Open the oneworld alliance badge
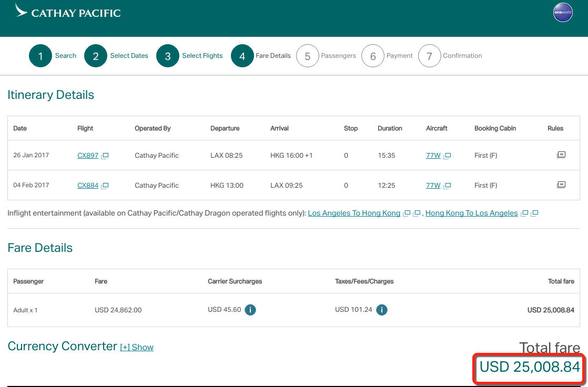This screenshot has height=387, width=588. point(563,13)
